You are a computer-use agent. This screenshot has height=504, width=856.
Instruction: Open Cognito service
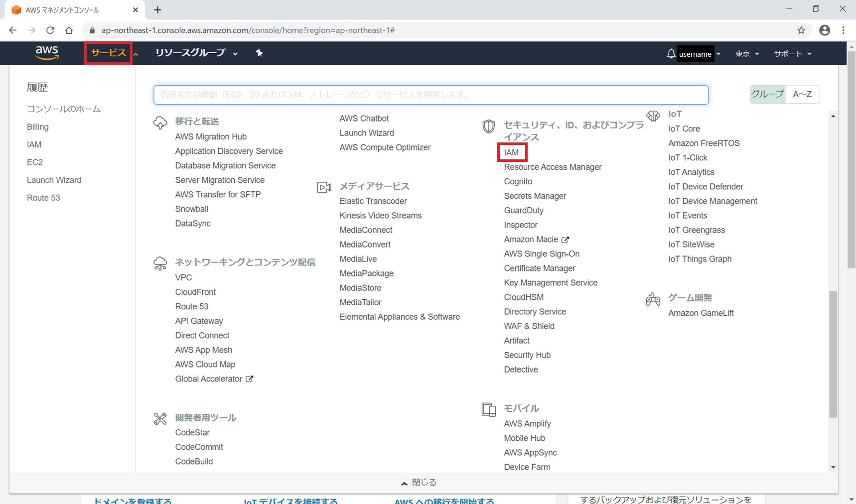(x=518, y=181)
